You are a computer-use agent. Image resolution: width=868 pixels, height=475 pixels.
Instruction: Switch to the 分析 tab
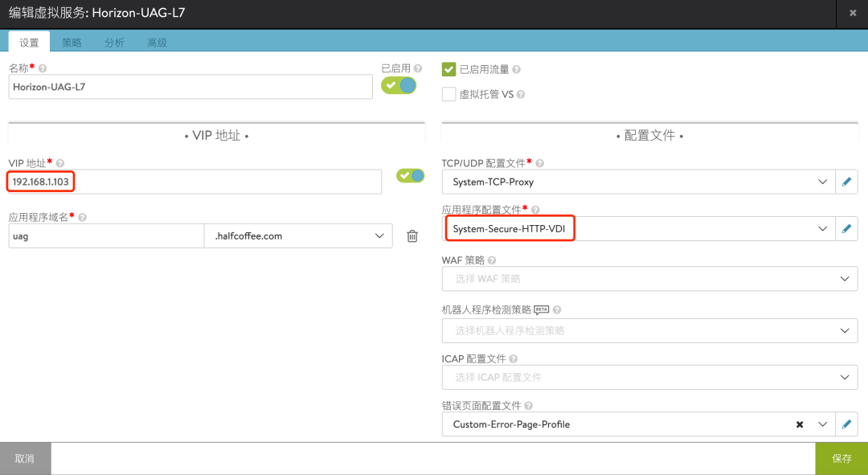pyautogui.click(x=114, y=42)
